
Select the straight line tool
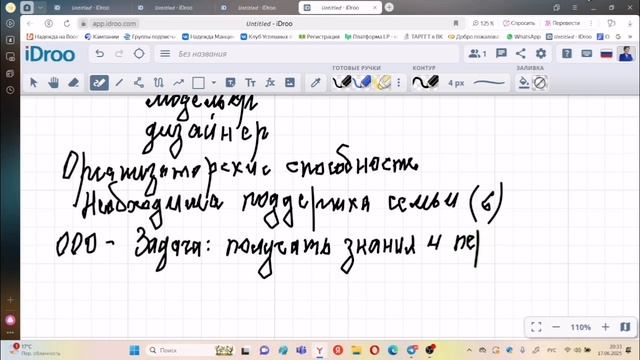tap(119, 83)
